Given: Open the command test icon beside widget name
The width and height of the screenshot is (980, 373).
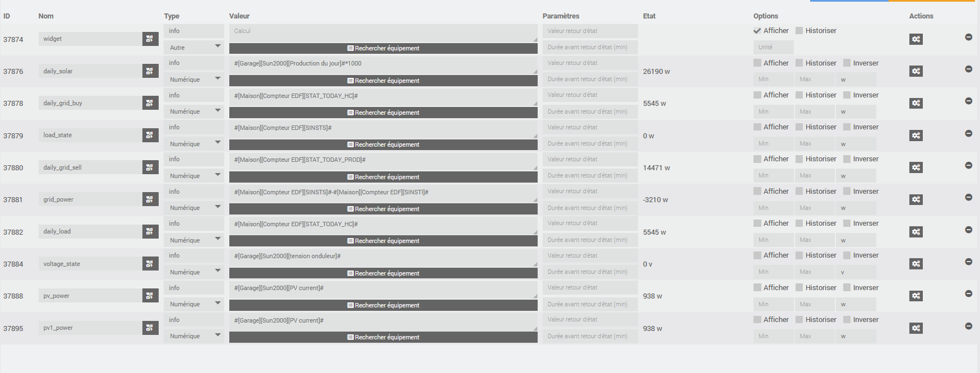Looking at the screenshot, I should 150,39.
